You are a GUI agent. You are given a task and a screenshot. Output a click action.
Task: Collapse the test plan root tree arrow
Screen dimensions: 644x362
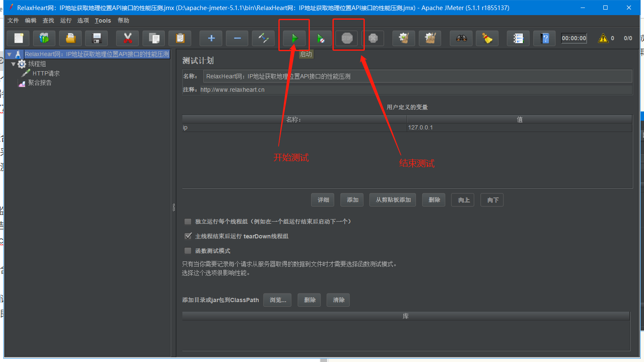(9, 54)
